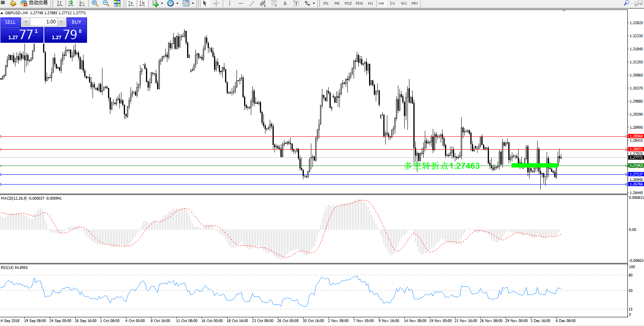
Task: Switch to the D1 timeframe
Action: [x=392, y=3]
